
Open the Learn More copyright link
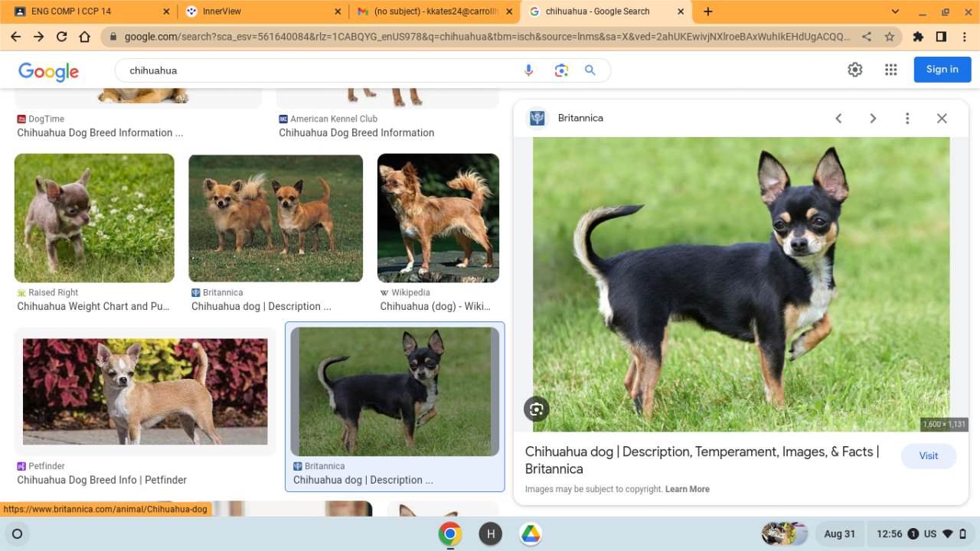coord(687,489)
